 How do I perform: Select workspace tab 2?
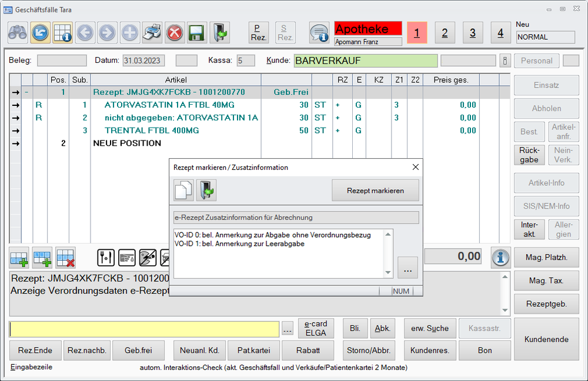click(x=445, y=33)
